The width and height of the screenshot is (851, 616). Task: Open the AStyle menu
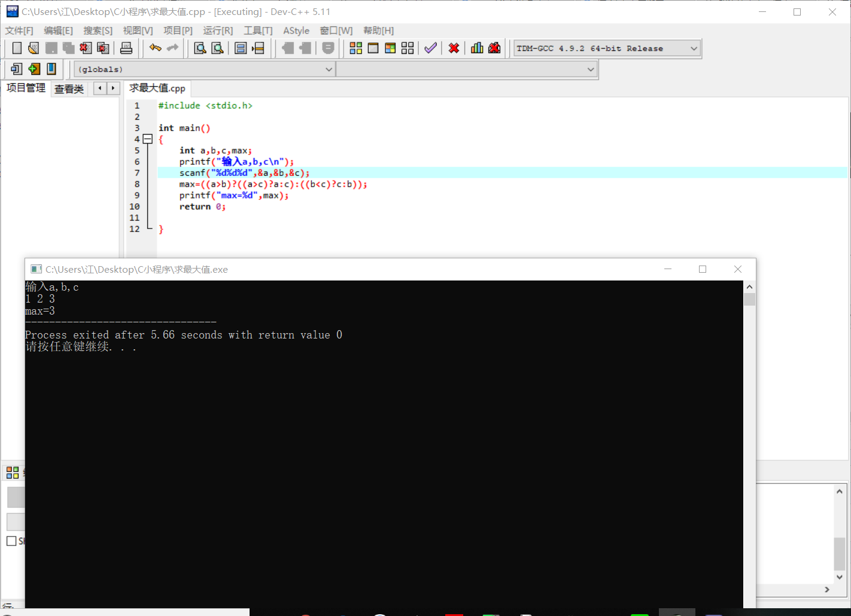tap(296, 31)
